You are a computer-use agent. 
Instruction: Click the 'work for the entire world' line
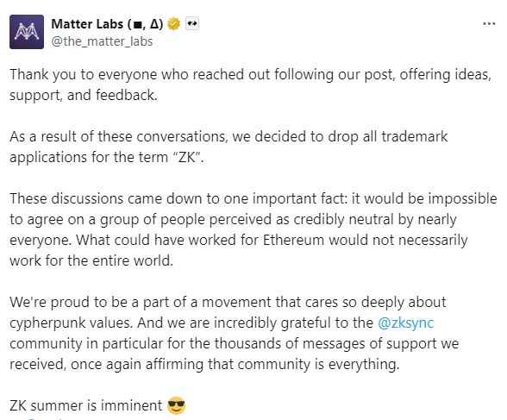click(x=91, y=260)
